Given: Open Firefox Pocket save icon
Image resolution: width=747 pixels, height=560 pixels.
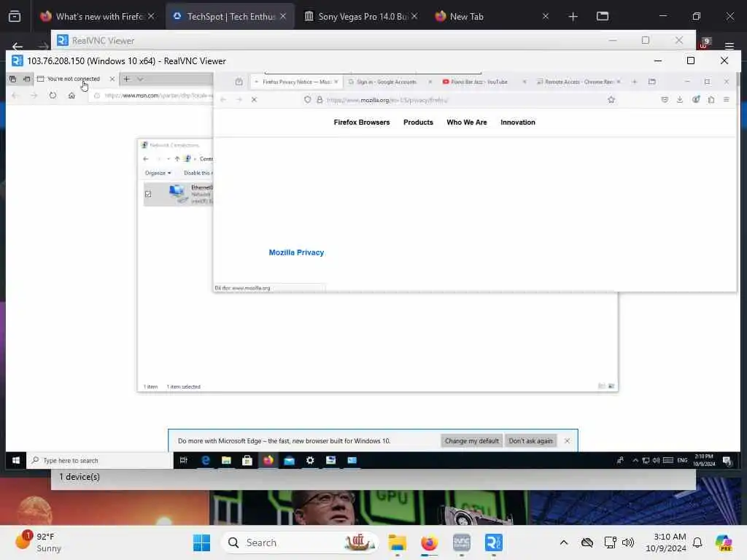Looking at the screenshot, I should point(665,99).
